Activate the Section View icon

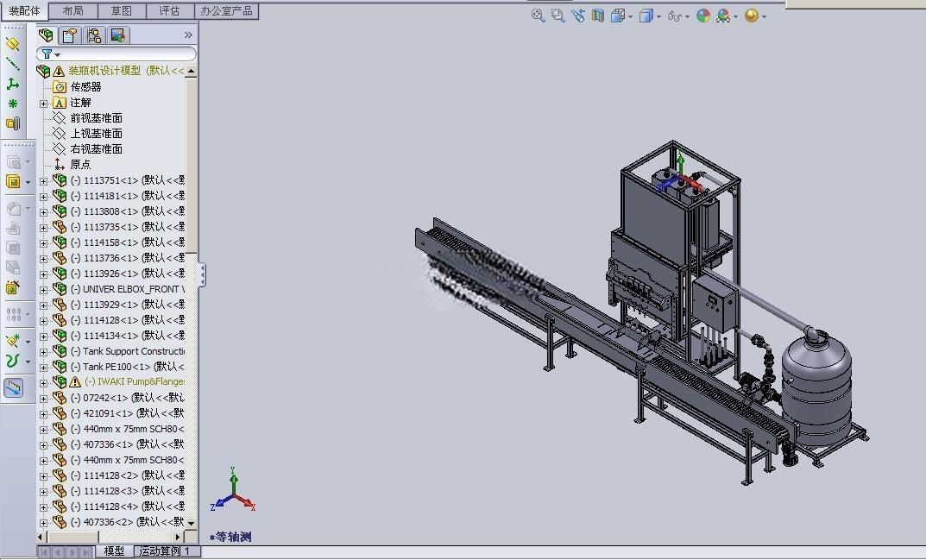[598, 16]
